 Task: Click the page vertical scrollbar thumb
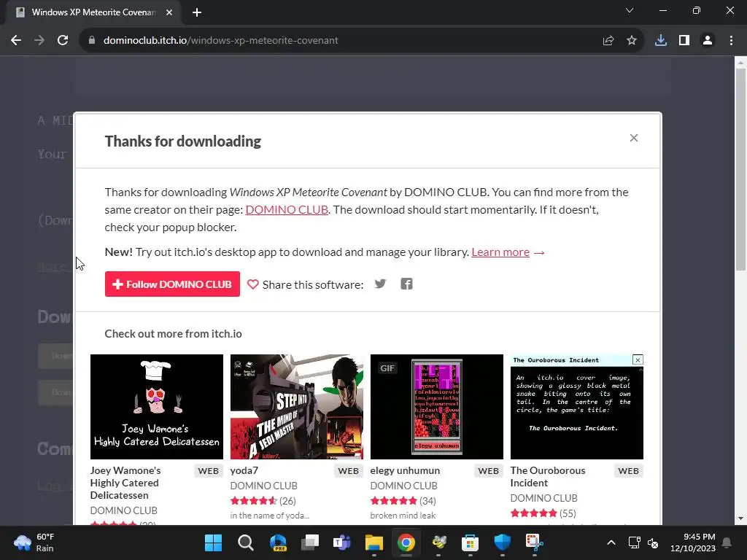[x=740, y=169]
